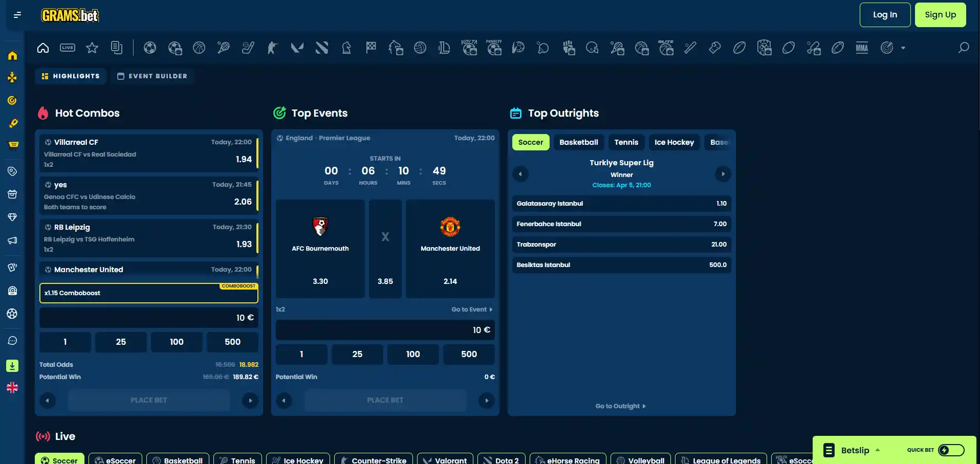Select the MMA sport icon

pyautogui.click(x=862, y=48)
